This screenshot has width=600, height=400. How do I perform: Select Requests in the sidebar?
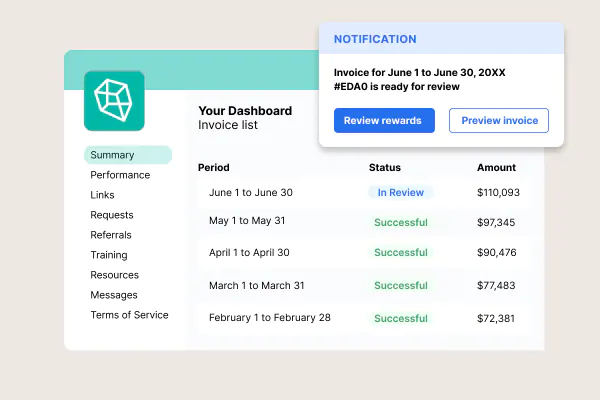click(111, 215)
